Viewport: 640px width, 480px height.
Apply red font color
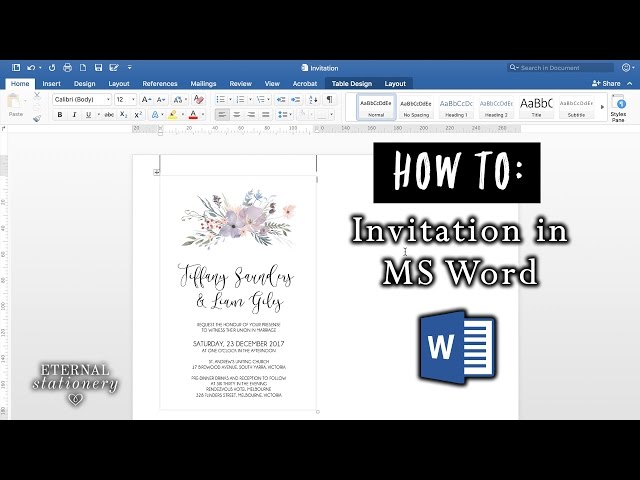tap(193, 115)
